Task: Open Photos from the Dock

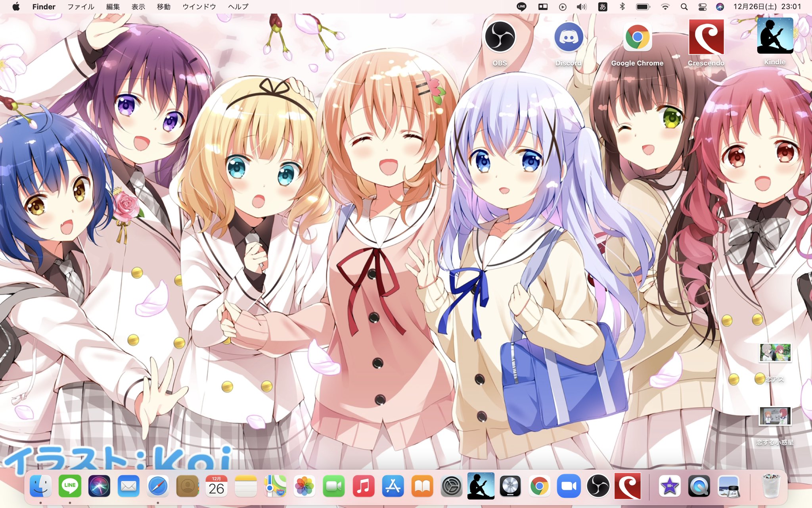Action: pos(304,486)
